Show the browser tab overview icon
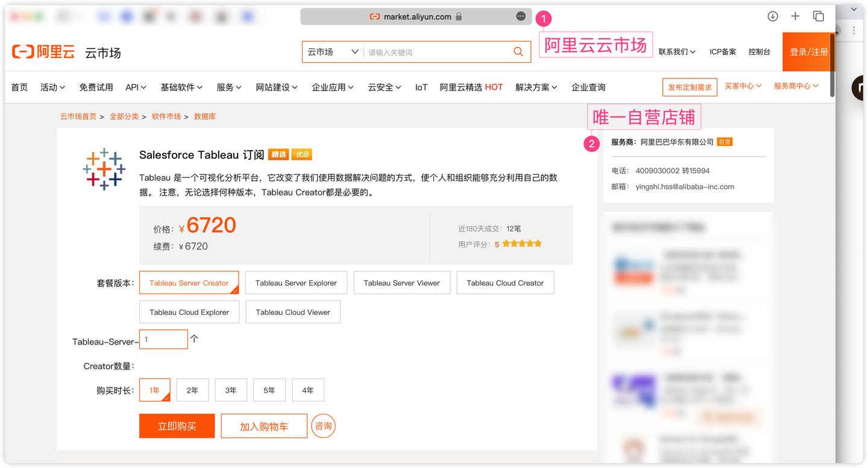Image resolution: width=868 pixels, height=468 pixels. 818,16
